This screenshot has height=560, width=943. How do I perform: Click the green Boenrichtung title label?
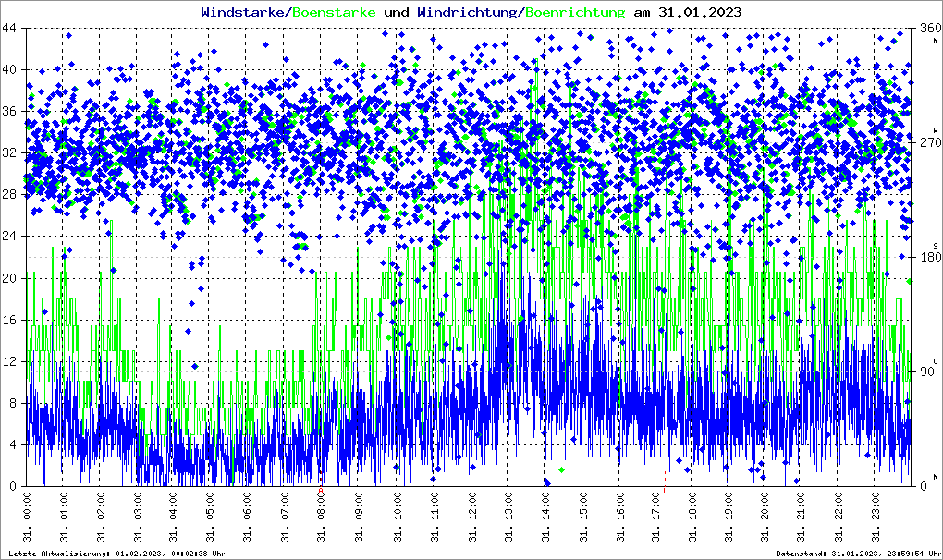pos(574,12)
